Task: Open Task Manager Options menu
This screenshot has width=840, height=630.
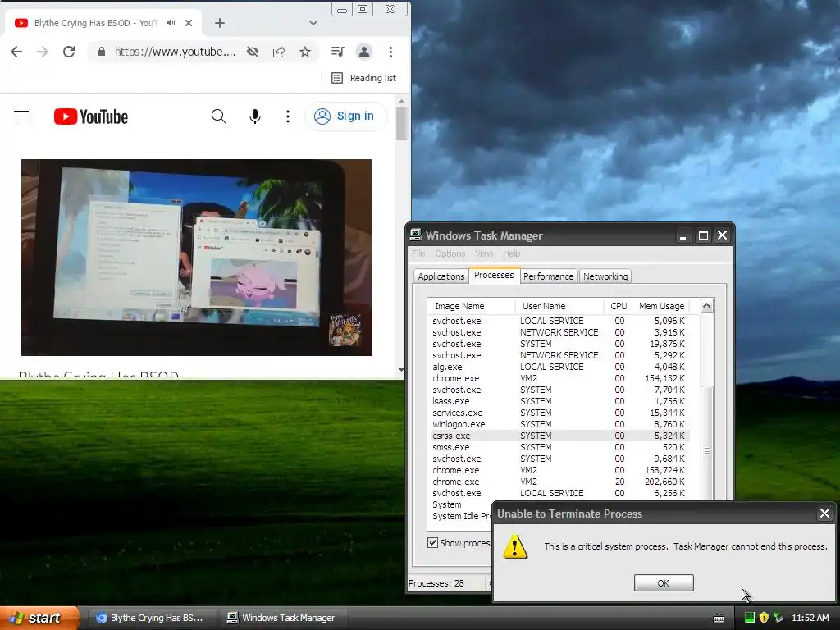Action: pos(450,253)
